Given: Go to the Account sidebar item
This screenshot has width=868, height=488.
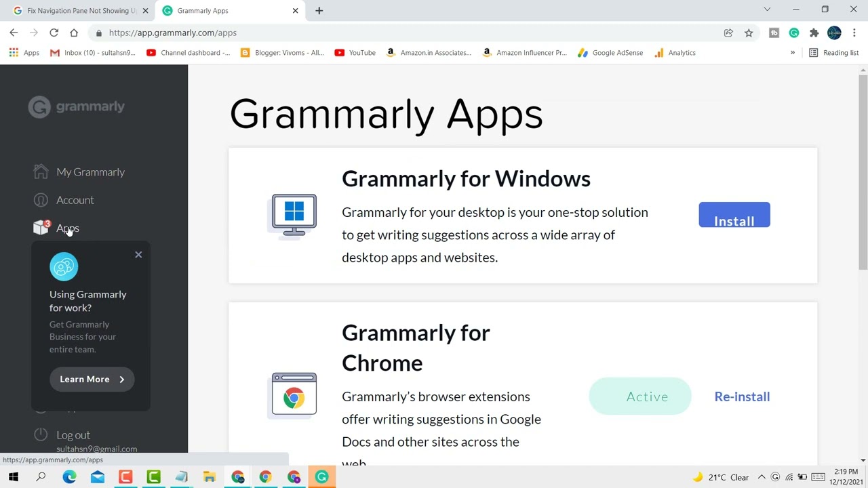Looking at the screenshot, I should [75, 200].
